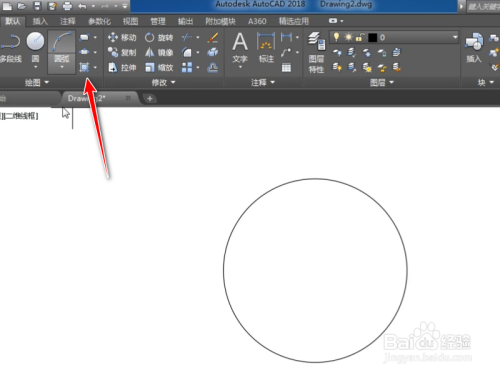This screenshot has width=500, height=375.
Task: Switch to the 参数化 ribbon tab
Action: [99, 21]
